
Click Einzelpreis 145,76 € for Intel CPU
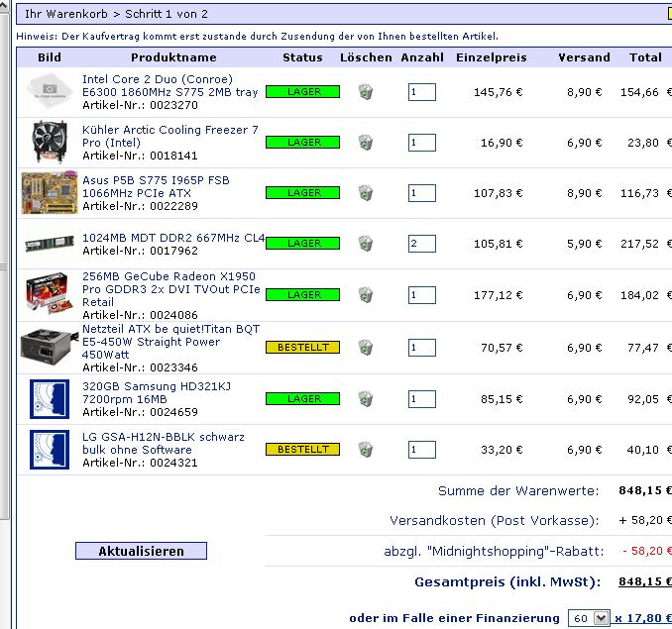tap(498, 92)
